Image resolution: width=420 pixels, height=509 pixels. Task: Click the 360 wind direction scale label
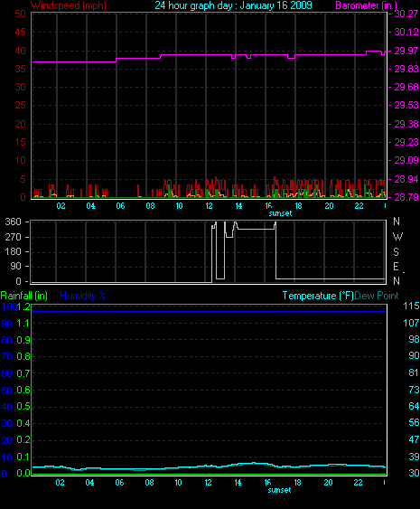13,222
